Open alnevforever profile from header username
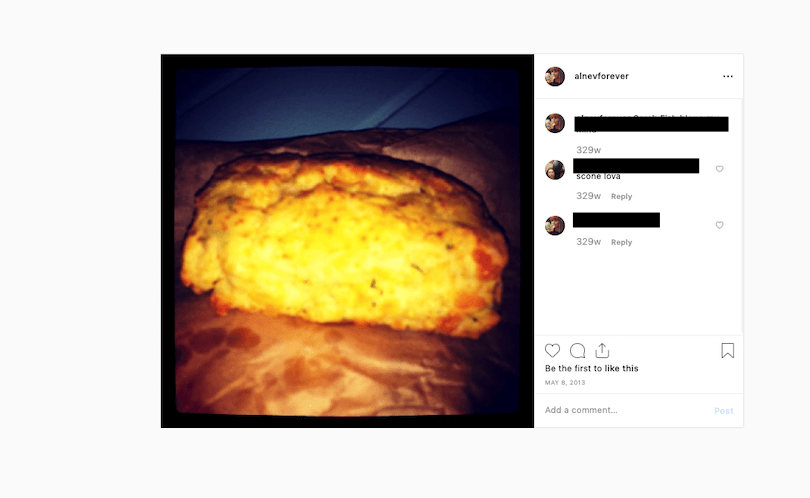This screenshot has width=810, height=498. [x=601, y=76]
